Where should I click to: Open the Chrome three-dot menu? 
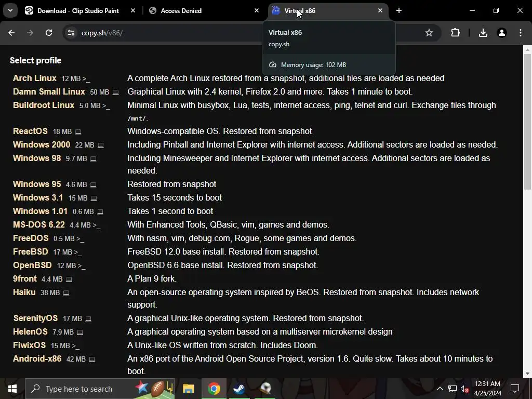[x=521, y=33]
